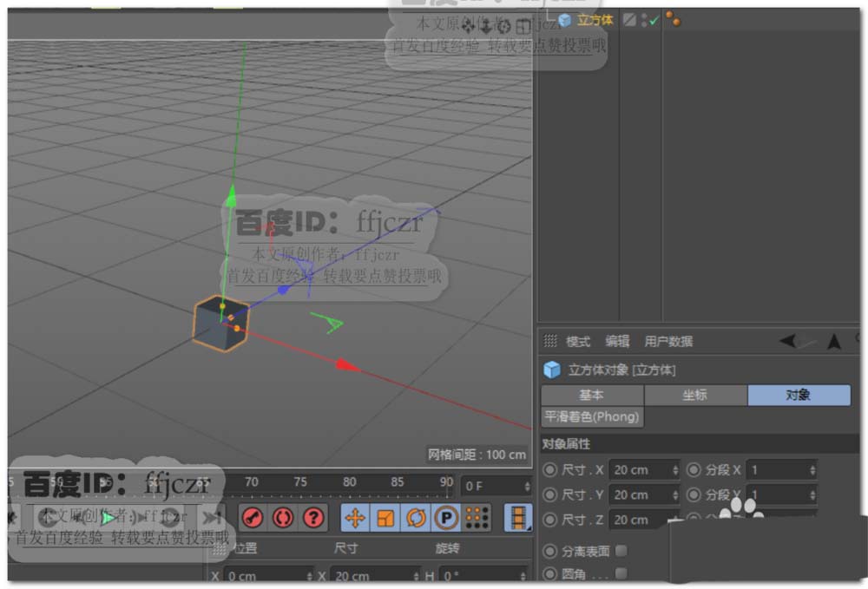Click frame 90 on the timeline ruler
This screenshot has width=868, height=589.
point(446,481)
